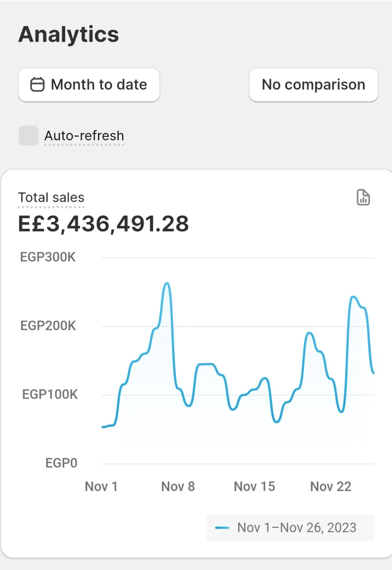Click the Total sales heading link

pyautogui.click(x=51, y=198)
